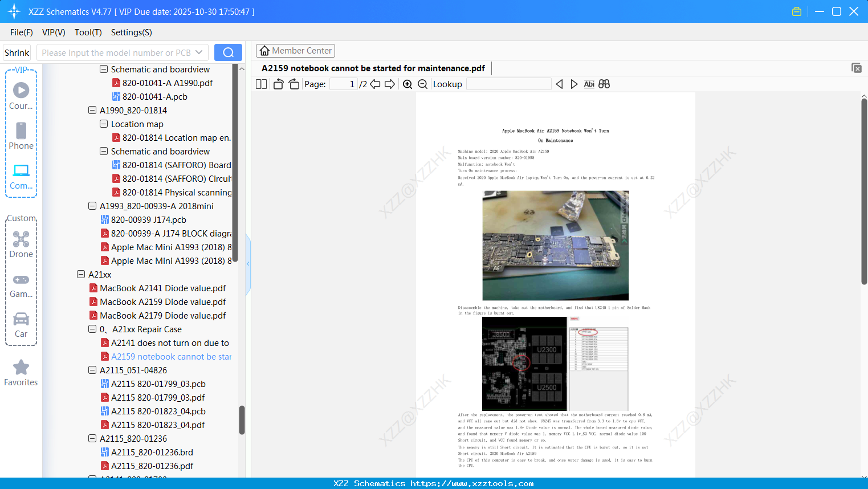Collapse the A1993_820-00939-A 2018mini node

(92, 206)
